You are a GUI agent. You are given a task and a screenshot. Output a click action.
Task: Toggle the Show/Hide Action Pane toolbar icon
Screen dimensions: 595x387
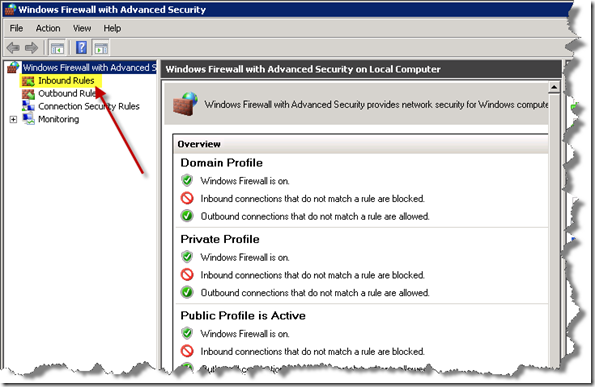(101, 48)
